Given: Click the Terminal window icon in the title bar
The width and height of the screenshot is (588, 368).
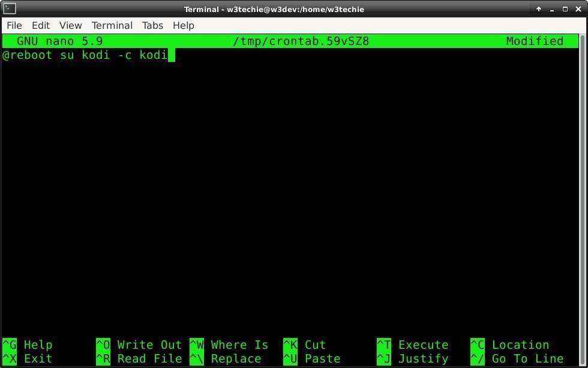Looking at the screenshot, I should (8, 9).
